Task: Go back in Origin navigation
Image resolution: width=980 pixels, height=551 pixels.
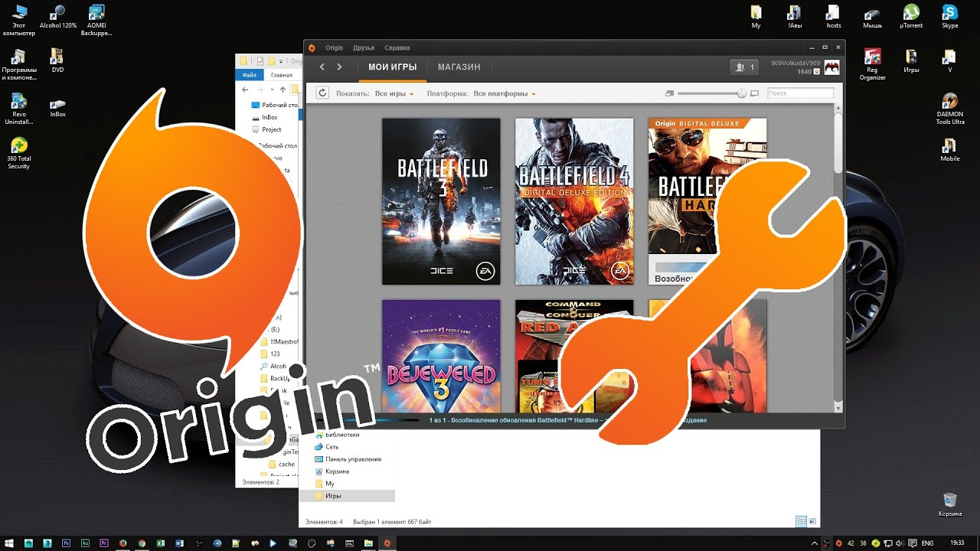Action: [322, 67]
